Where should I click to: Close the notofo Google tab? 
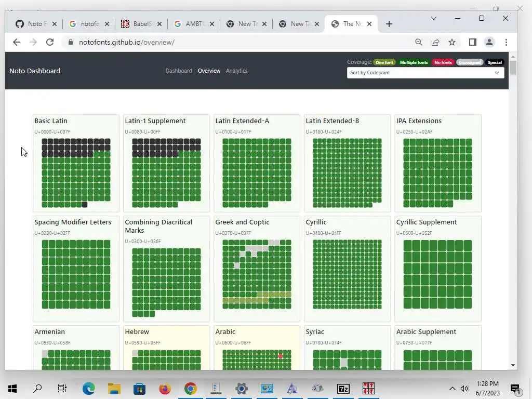coord(107,24)
